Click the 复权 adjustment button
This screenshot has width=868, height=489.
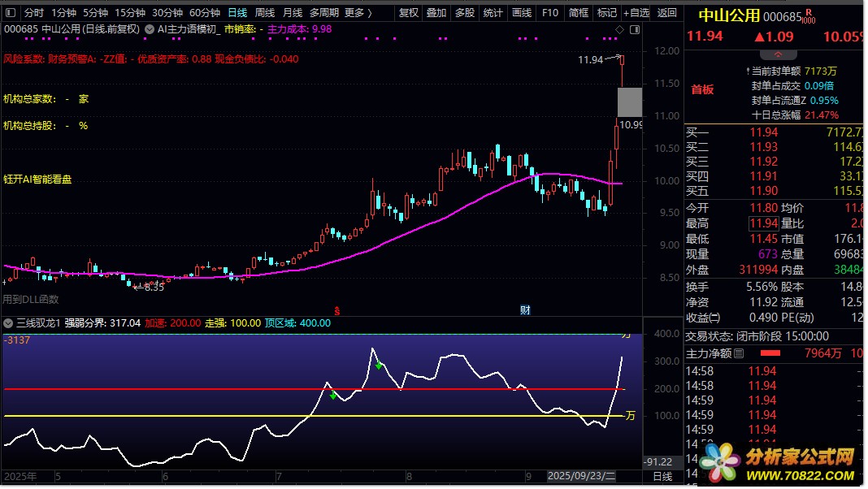pyautogui.click(x=409, y=13)
